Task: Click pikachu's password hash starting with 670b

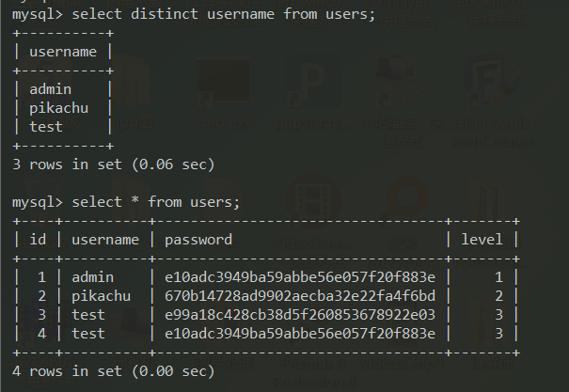Action: [x=300, y=296]
